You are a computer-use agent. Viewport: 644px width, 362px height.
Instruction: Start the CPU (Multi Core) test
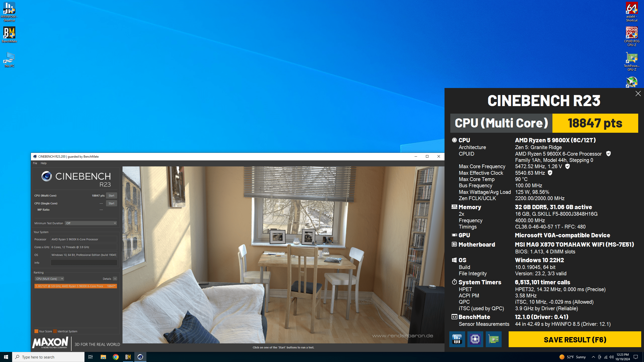point(111,196)
